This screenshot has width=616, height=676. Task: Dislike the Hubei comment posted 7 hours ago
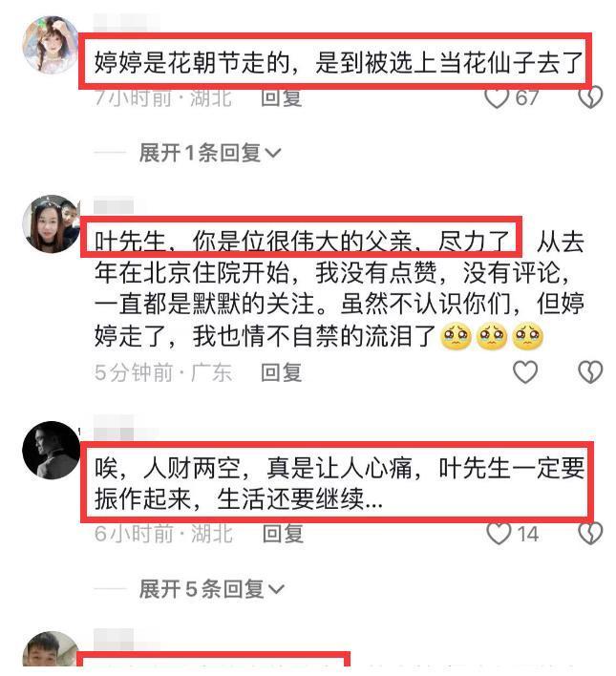[x=590, y=98]
